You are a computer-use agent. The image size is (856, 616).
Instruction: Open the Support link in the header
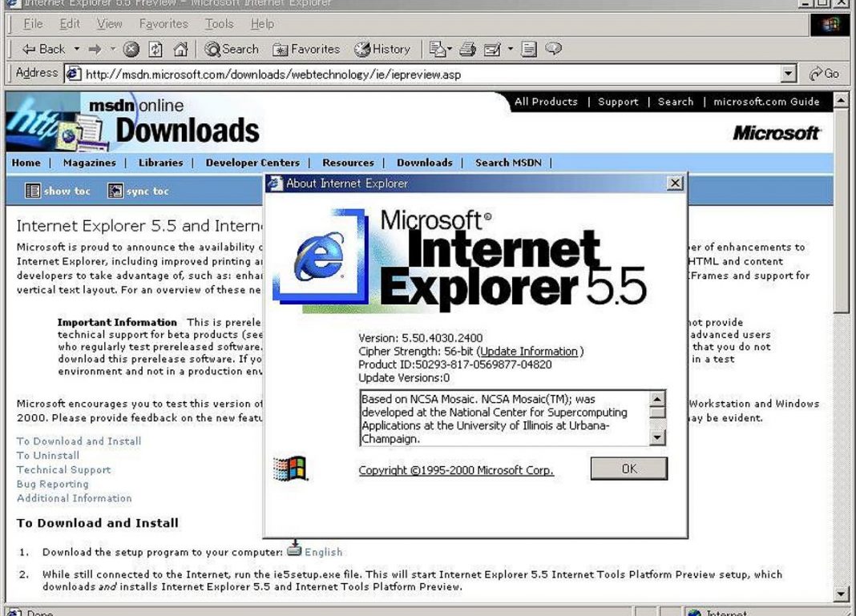(617, 102)
